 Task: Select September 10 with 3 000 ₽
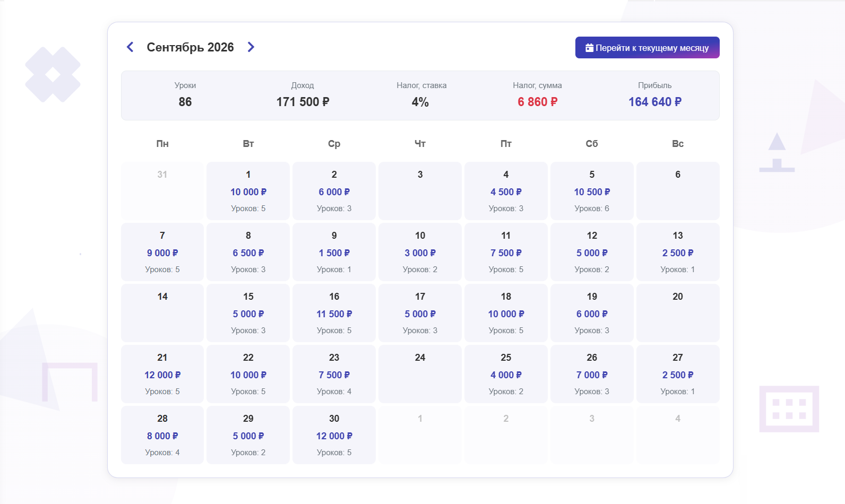[x=420, y=252]
